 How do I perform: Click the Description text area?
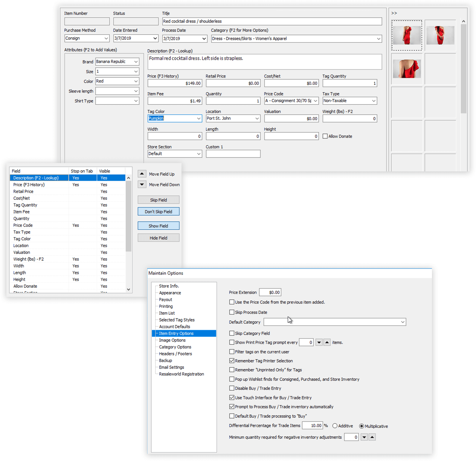pyautogui.click(x=265, y=62)
